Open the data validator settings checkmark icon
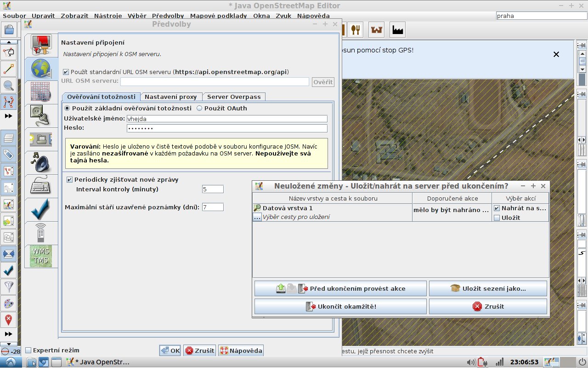The height and width of the screenshot is (368, 588). 41,210
